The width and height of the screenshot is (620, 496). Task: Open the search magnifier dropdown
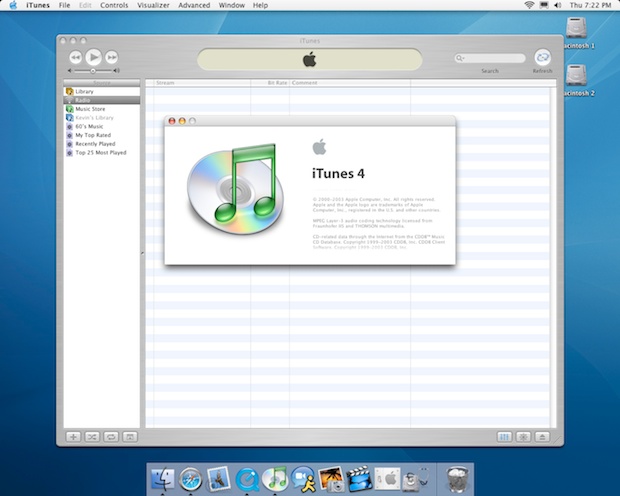(x=460, y=58)
